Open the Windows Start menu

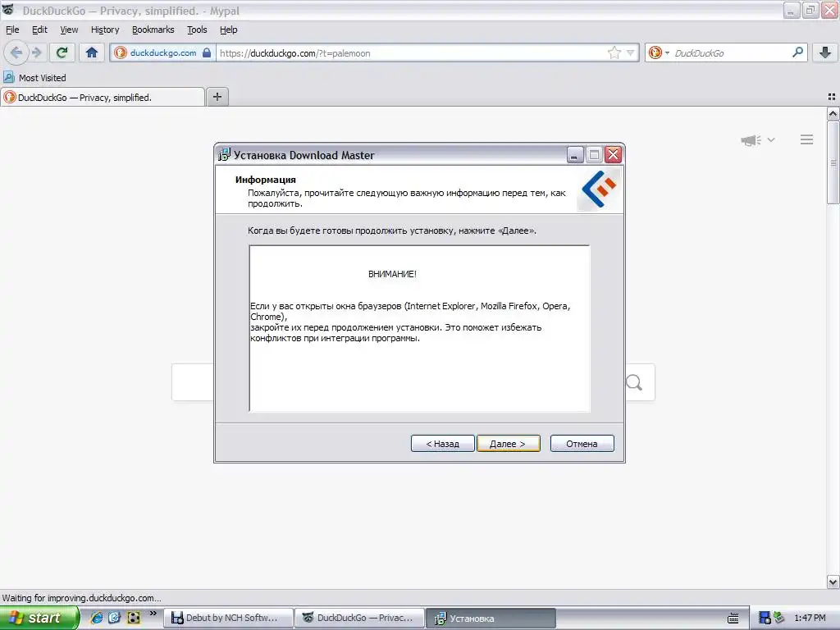point(39,618)
